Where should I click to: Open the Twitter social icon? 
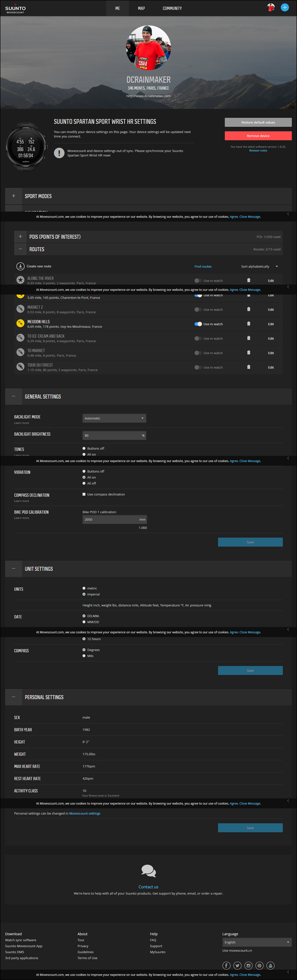[237, 966]
